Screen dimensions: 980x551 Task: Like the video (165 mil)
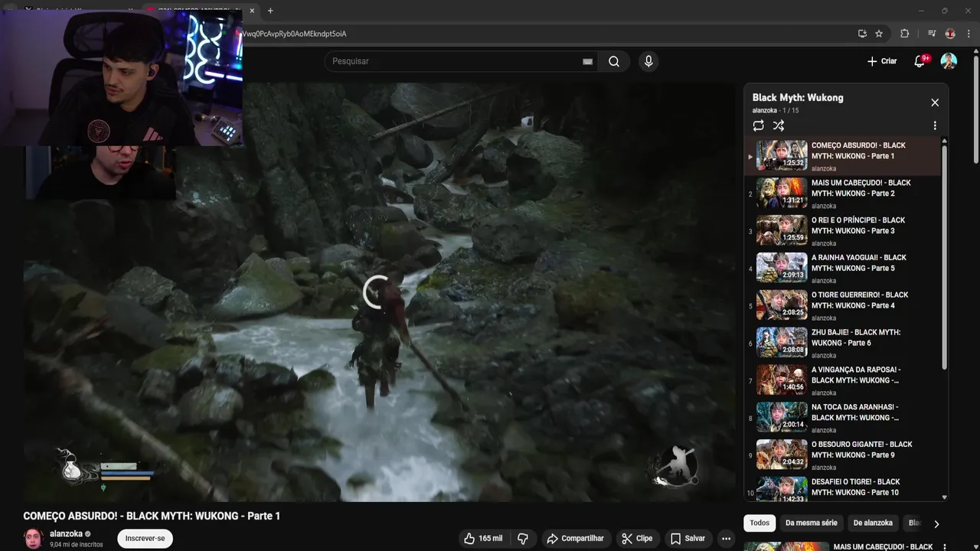point(483,539)
